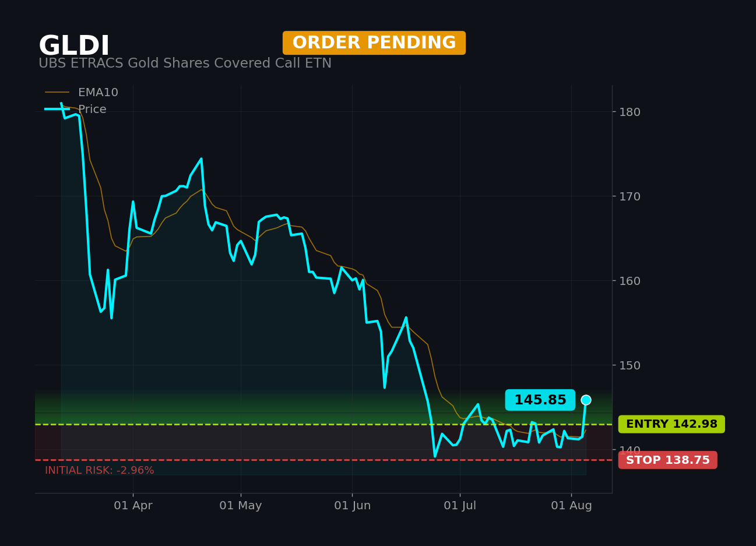
Task: Click the 140 price axis label
Action: pos(630,450)
